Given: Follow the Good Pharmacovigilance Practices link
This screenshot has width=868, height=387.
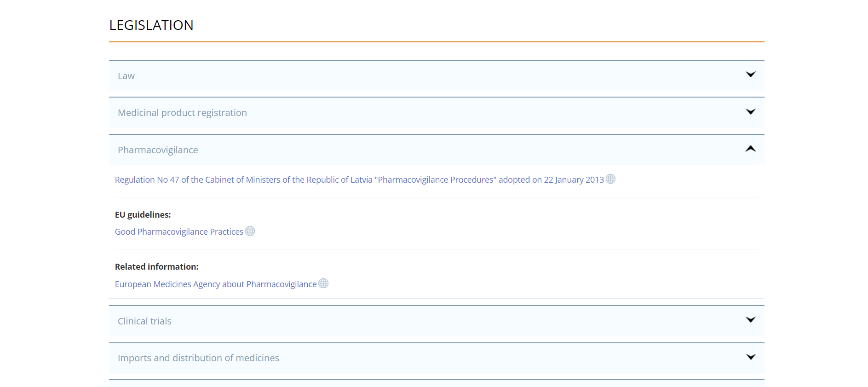Looking at the screenshot, I should click(x=179, y=232).
